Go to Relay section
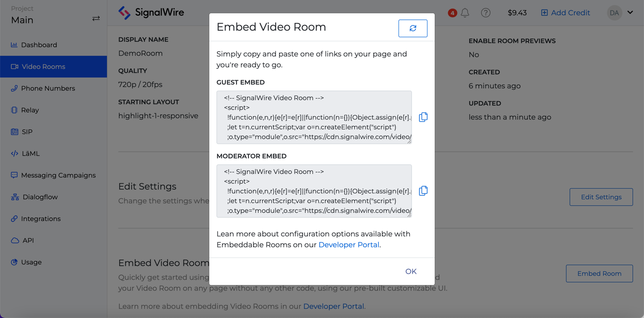 point(53,110)
